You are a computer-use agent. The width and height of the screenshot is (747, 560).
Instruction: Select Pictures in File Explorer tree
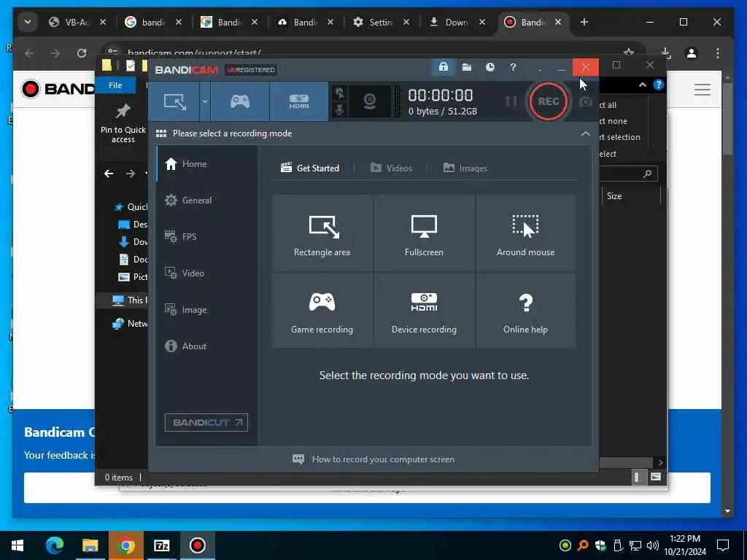(x=133, y=277)
